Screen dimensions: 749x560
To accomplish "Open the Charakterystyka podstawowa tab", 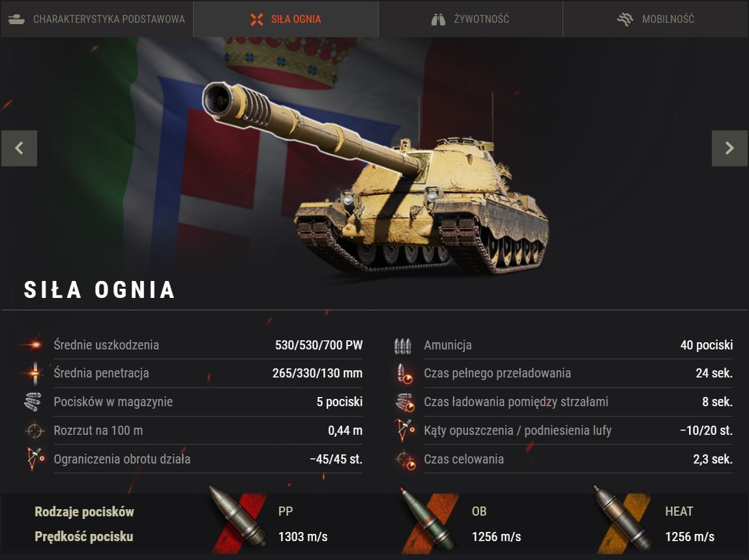I will pos(97,19).
